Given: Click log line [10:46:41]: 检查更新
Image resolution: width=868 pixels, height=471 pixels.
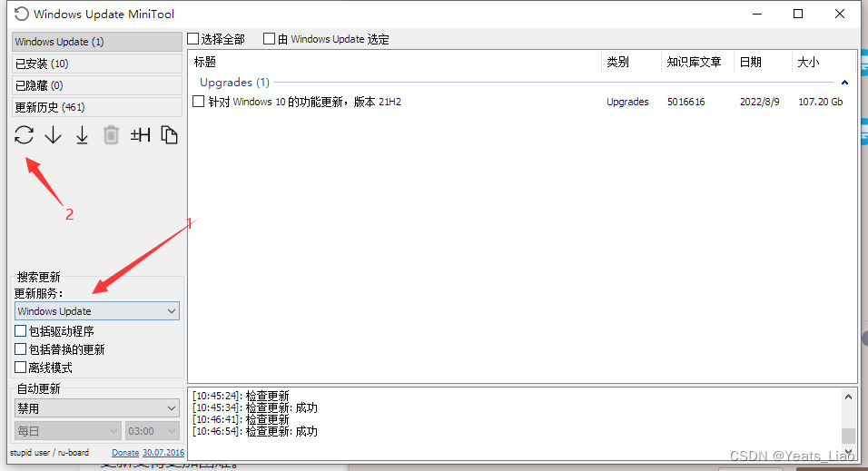Looking at the screenshot, I should click(x=241, y=419).
